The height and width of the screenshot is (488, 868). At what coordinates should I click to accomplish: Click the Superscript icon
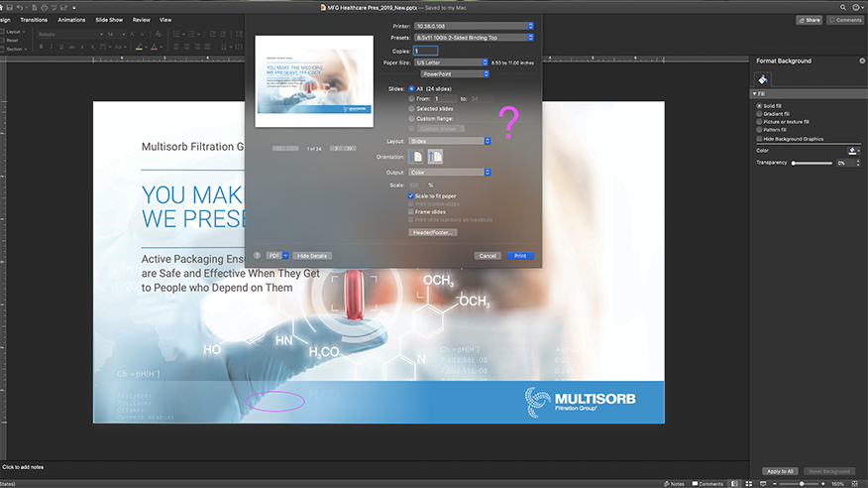tap(82, 47)
